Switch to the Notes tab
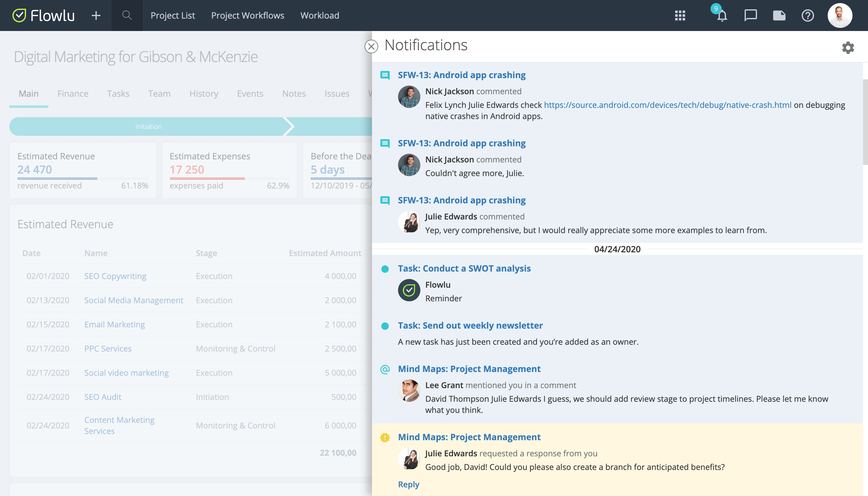 pos(294,93)
